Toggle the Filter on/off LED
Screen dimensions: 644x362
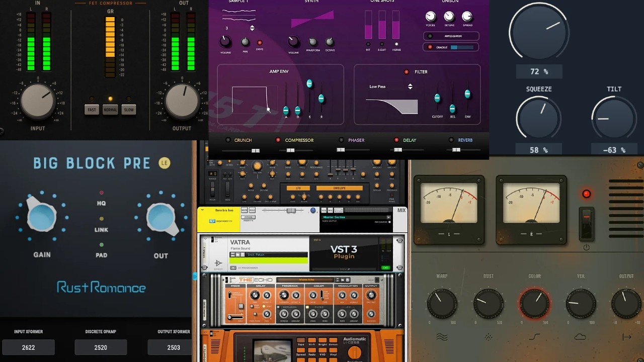(407, 72)
